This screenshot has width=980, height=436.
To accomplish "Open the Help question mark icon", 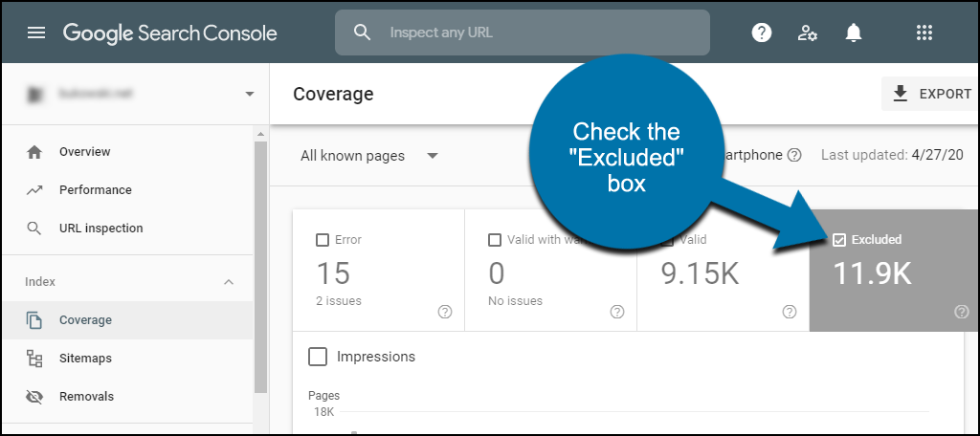I will pos(761,33).
